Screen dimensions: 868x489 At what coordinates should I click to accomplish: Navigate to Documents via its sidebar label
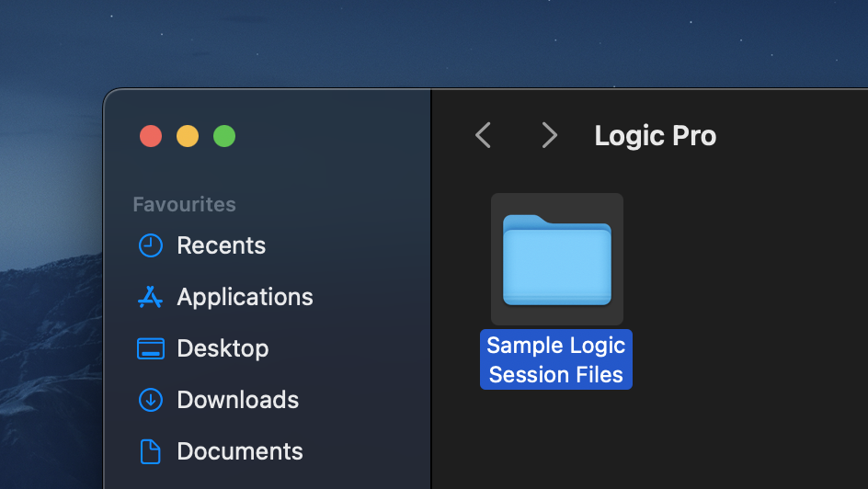tap(239, 451)
